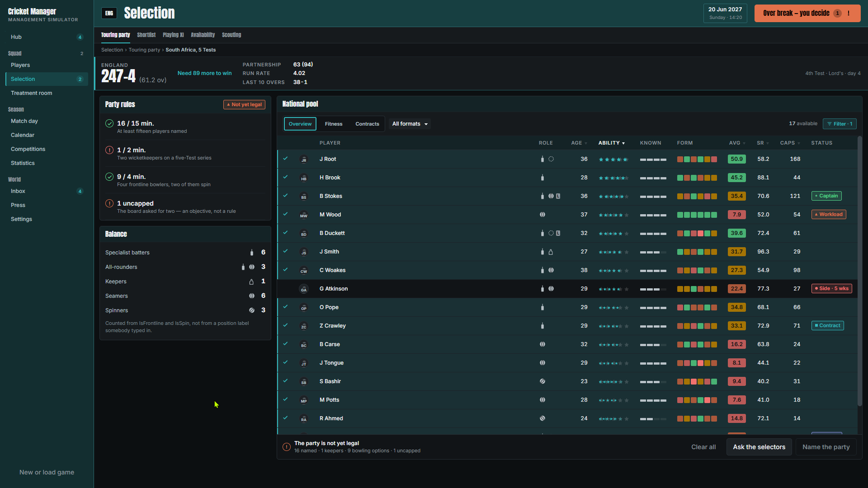The width and height of the screenshot is (868, 488).
Task: Click B Stokes' BS avatar icon
Action: click(304, 197)
